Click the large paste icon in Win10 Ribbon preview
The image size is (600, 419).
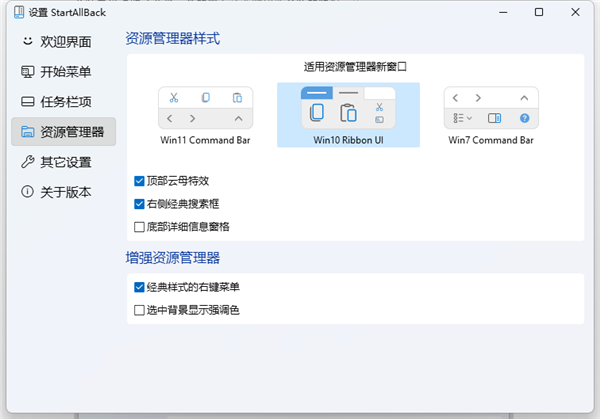(348, 113)
